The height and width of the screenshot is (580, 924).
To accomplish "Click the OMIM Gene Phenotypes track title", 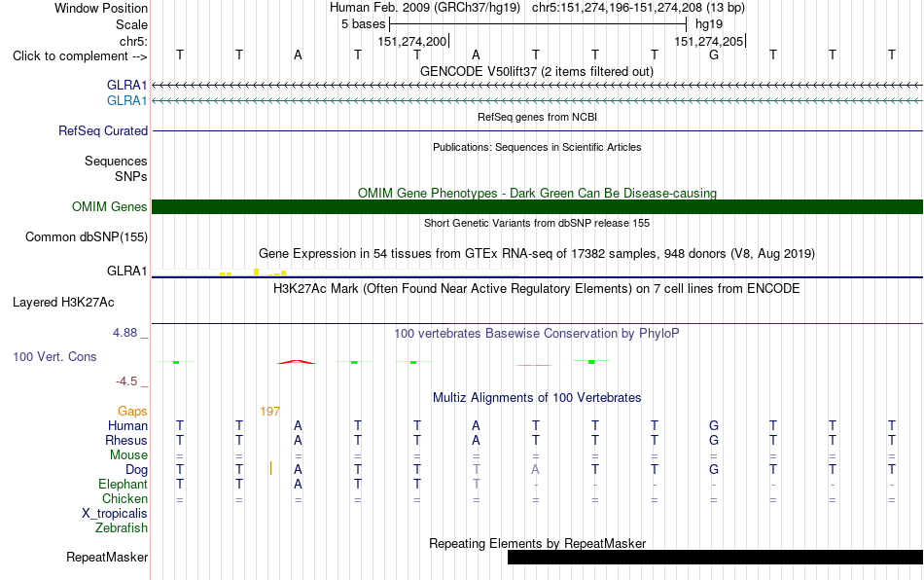I will pos(538,194).
